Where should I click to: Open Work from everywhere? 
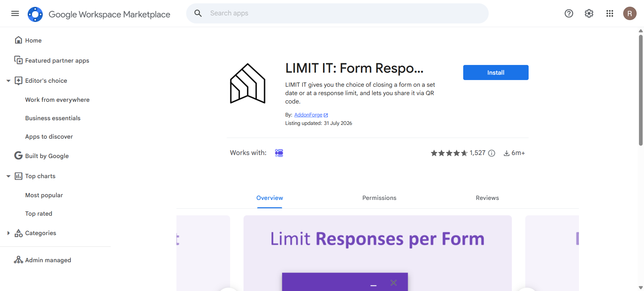click(x=57, y=100)
